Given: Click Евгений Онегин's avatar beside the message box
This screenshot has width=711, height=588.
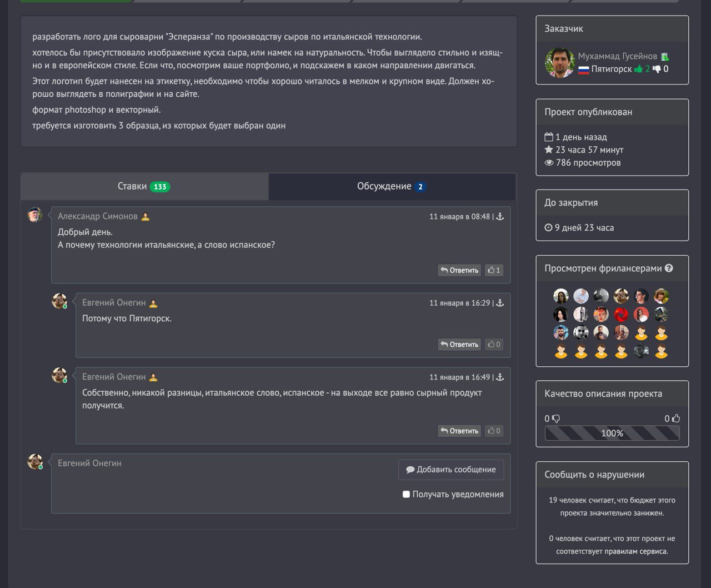Looking at the screenshot, I should pyautogui.click(x=35, y=461).
